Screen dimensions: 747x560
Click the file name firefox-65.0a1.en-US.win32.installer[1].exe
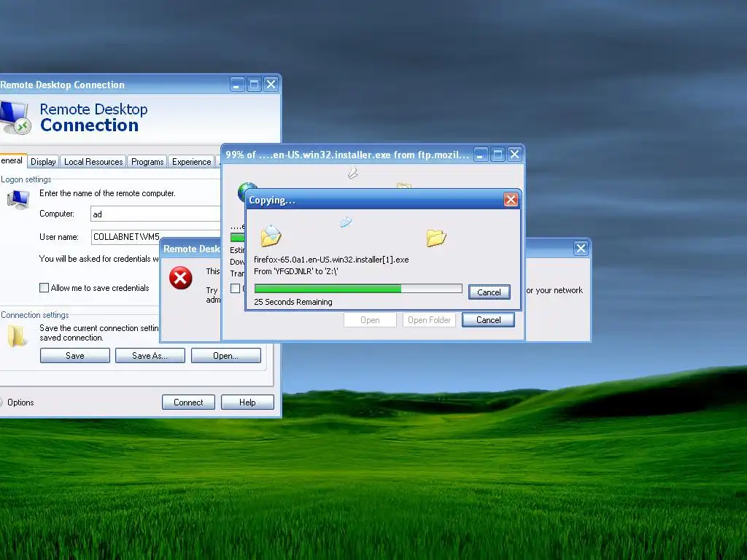pyautogui.click(x=331, y=260)
